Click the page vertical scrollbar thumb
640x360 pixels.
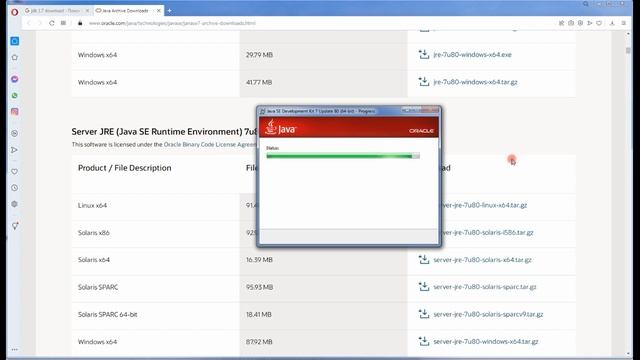tap(628, 51)
